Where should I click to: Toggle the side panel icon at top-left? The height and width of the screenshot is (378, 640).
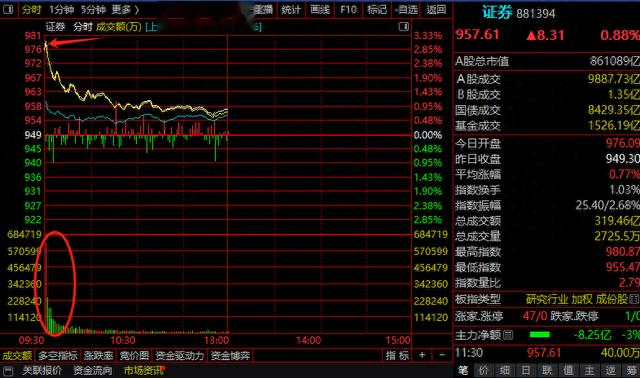click(8, 9)
